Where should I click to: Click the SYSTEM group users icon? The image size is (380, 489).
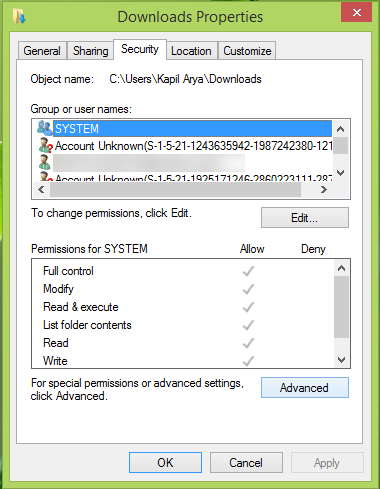(x=44, y=128)
